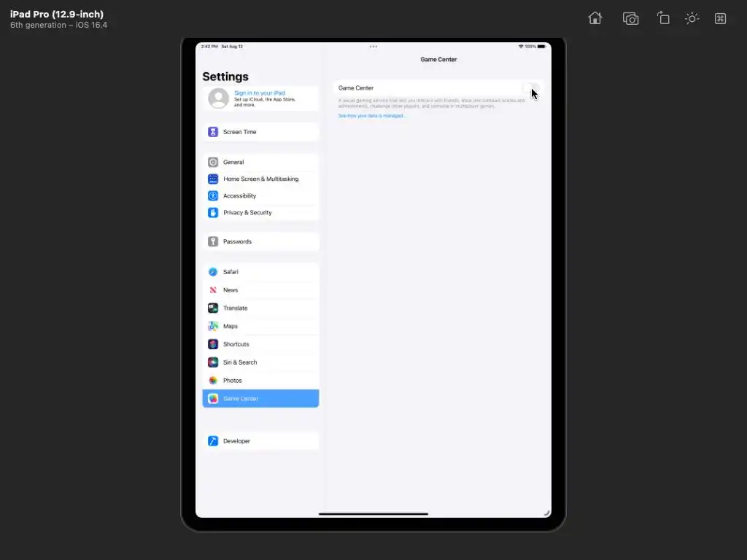Tap the multitasking three-dots at top
Image resolution: width=747 pixels, height=560 pixels.
pyautogui.click(x=373, y=47)
